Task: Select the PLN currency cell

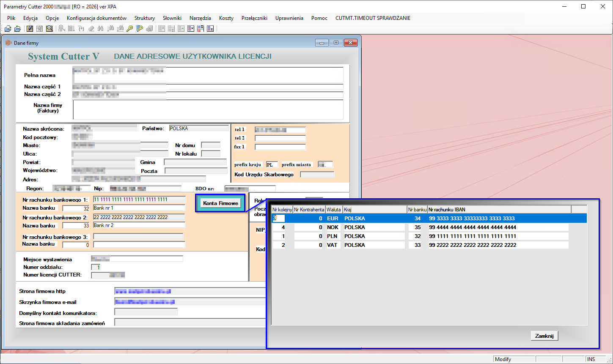Action: [x=334, y=236]
